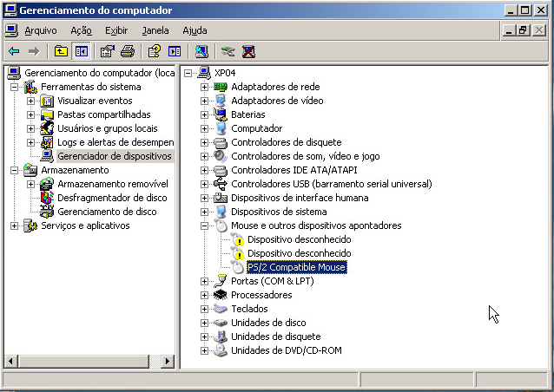
Task: Toggle the show/hide console tree icon
Action: point(82,51)
